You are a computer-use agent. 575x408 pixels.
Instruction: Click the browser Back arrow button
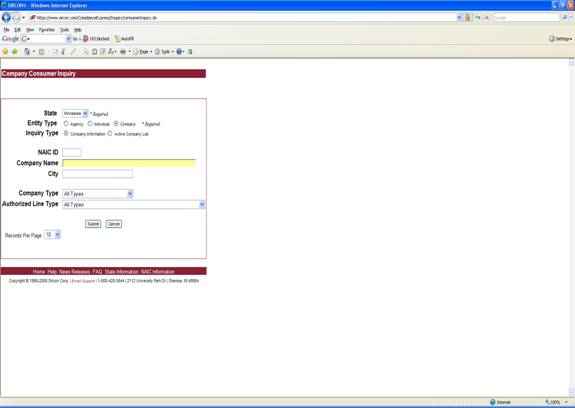6,17
